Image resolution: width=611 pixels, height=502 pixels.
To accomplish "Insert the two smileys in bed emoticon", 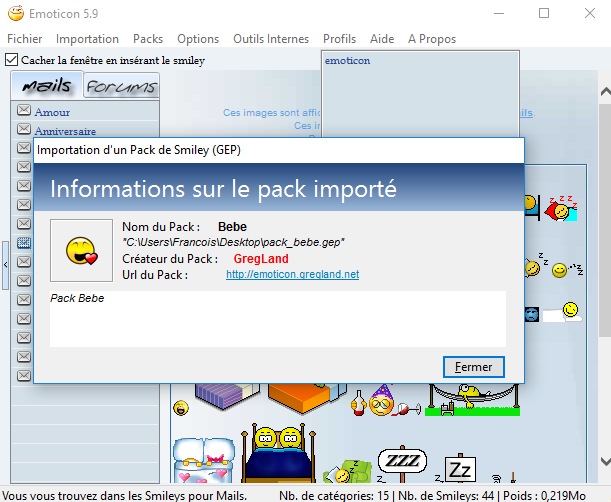I will point(278,453).
